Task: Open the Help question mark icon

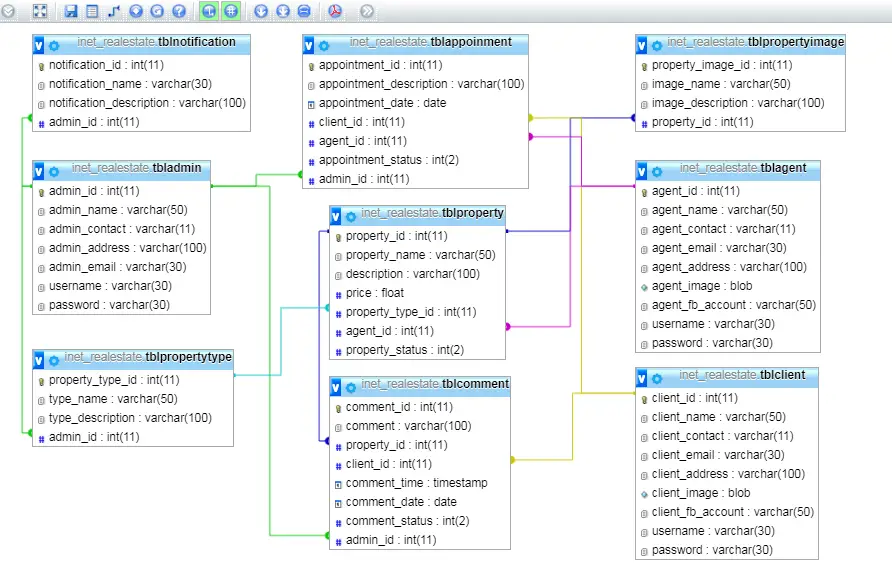Action: [x=179, y=11]
